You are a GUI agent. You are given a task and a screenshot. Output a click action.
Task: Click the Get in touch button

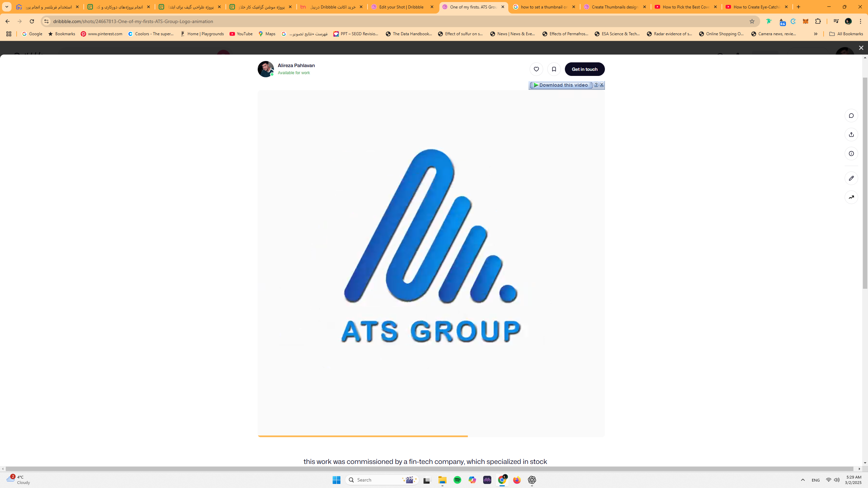[x=585, y=69]
